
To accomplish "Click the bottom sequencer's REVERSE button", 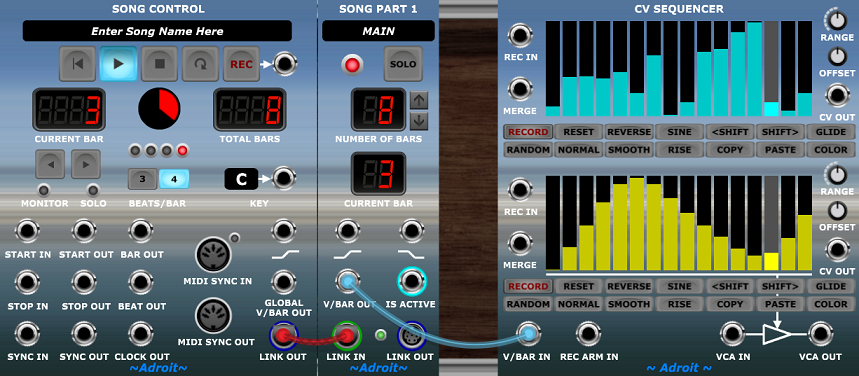I will click(629, 286).
